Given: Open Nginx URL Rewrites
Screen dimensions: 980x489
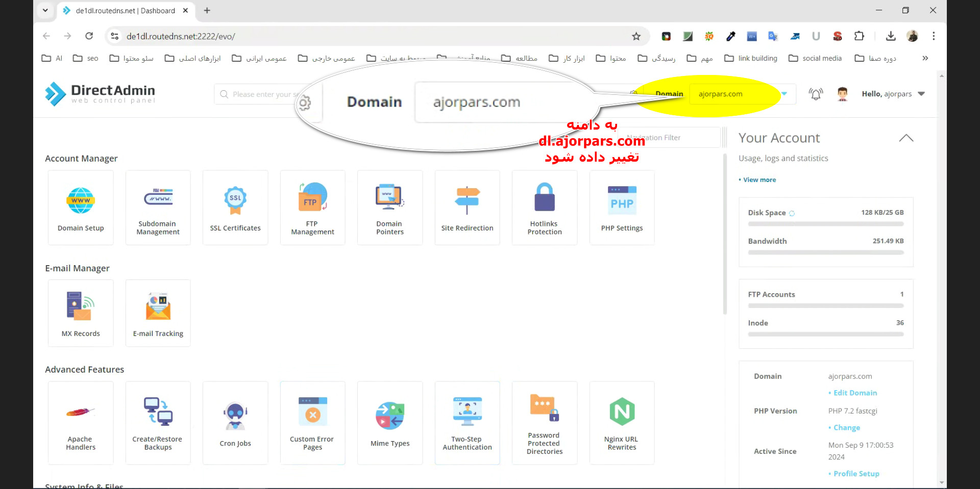Looking at the screenshot, I should tap(622, 423).
